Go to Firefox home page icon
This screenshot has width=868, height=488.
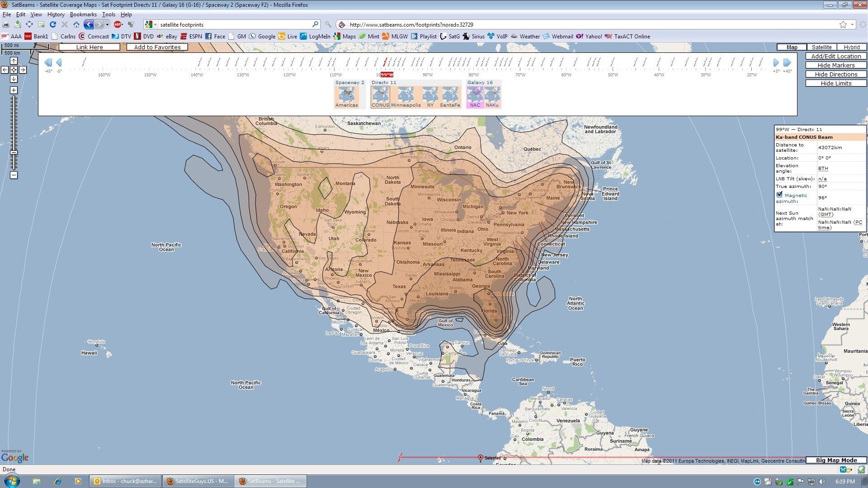point(76,24)
